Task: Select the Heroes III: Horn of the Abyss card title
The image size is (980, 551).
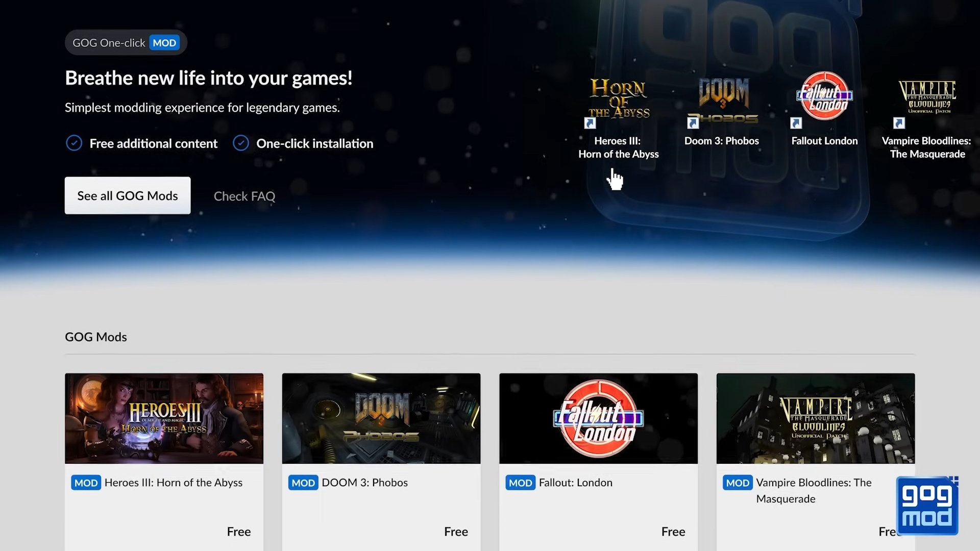Action: [x=174, y=483]
